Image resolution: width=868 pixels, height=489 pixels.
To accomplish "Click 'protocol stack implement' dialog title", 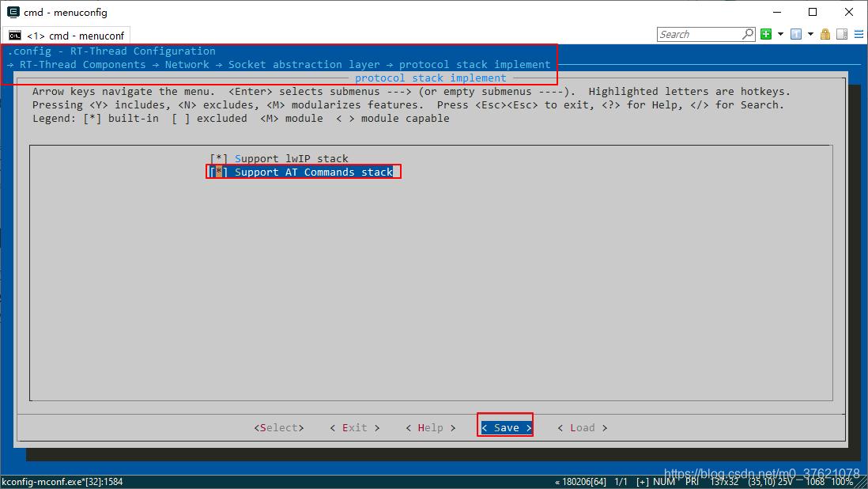I will [431, 78].
